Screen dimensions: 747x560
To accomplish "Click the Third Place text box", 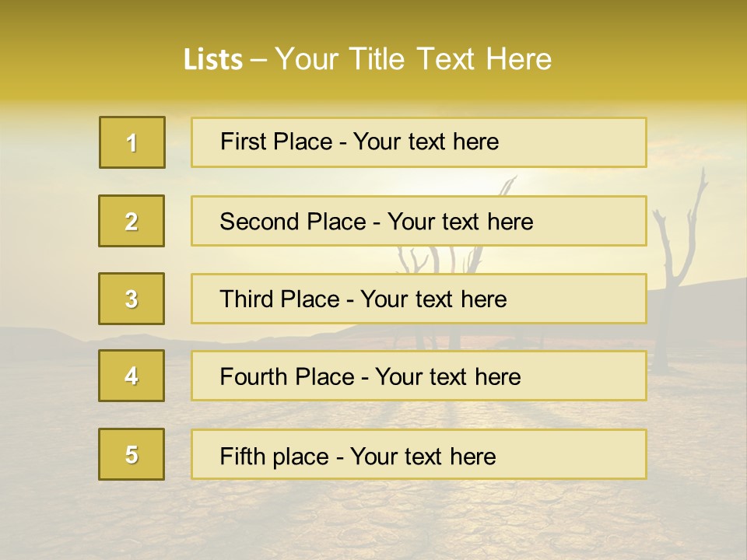I will [x=419, y=299].
